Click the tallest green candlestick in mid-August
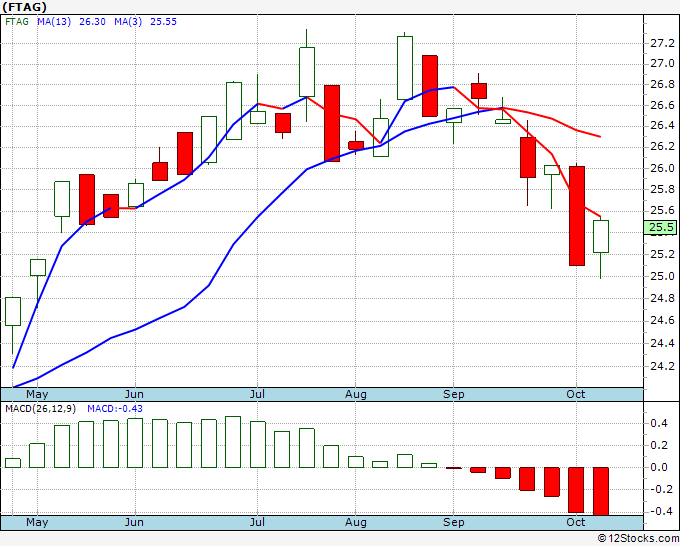Image resolution: width=680 pixels, height=546 pixels. 405,68
